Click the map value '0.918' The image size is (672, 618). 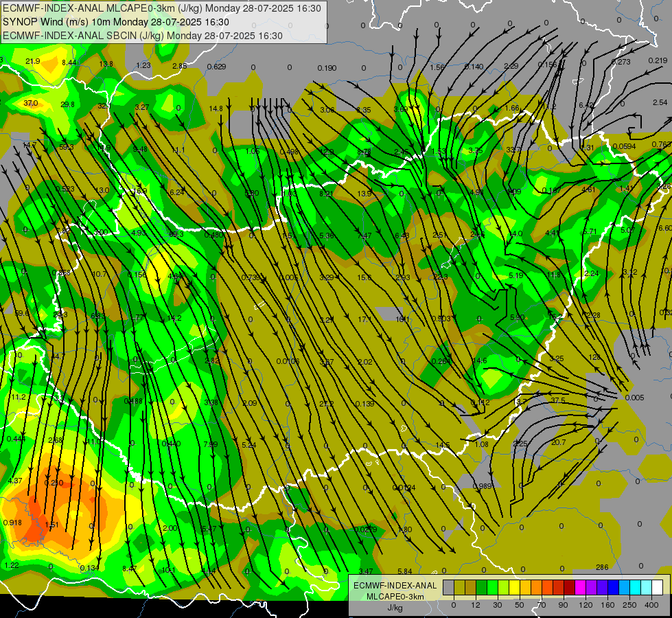tap(12, 523)
